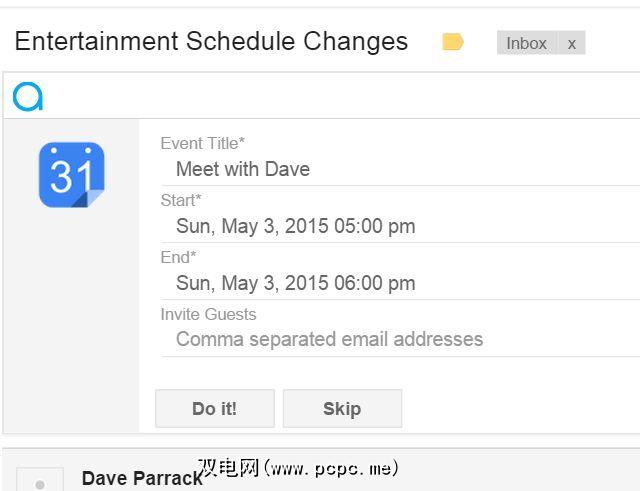
Task: Click the Entertainment Schedule Changes subject heading
Action: point(211,42)
